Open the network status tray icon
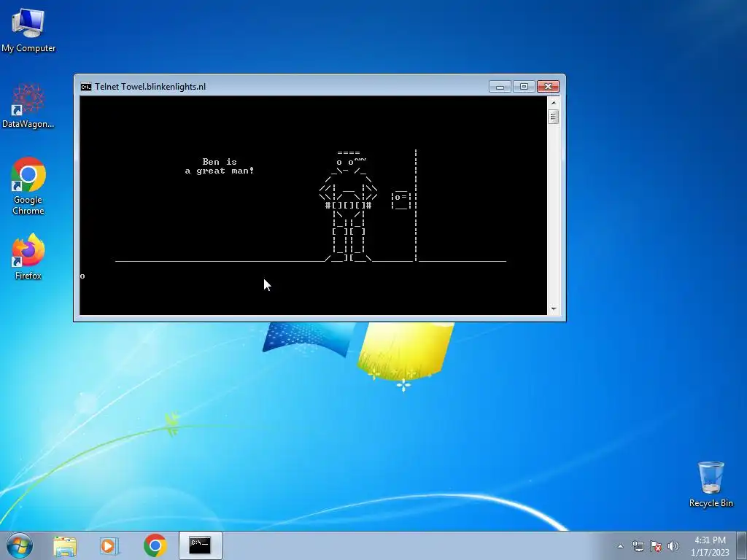Viewport: 747px width, 560px height. pyautogui.click(x=638, y=546)
